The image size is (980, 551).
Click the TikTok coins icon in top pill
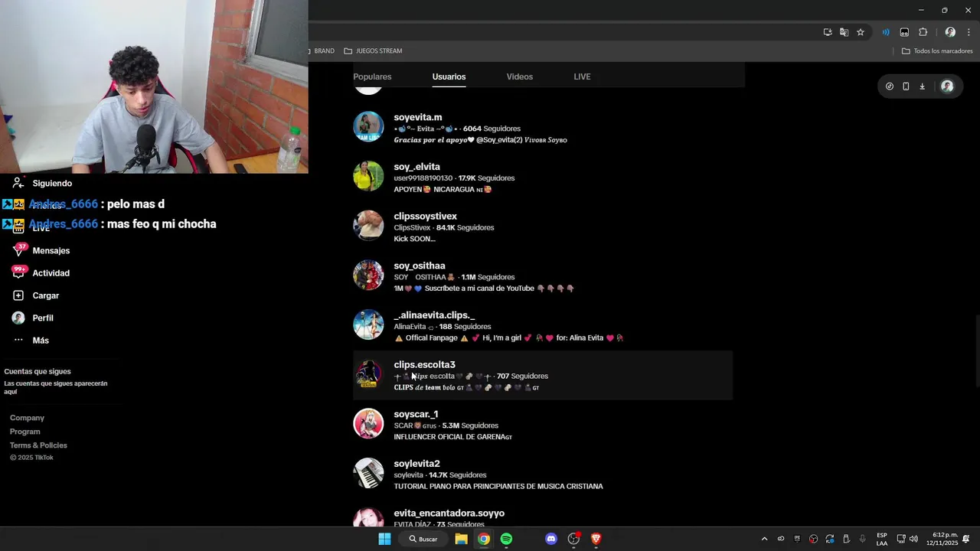pyautogui.click(x=889, y=86)
